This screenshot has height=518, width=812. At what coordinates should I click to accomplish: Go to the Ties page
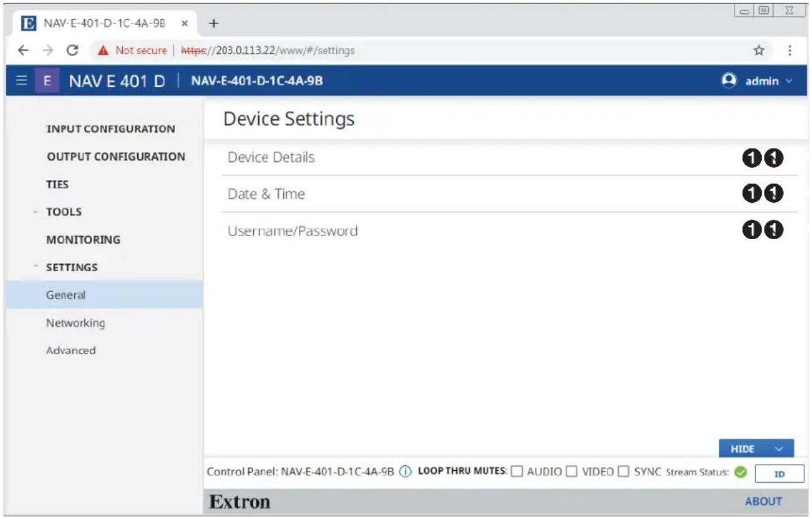tap(57, 184)
